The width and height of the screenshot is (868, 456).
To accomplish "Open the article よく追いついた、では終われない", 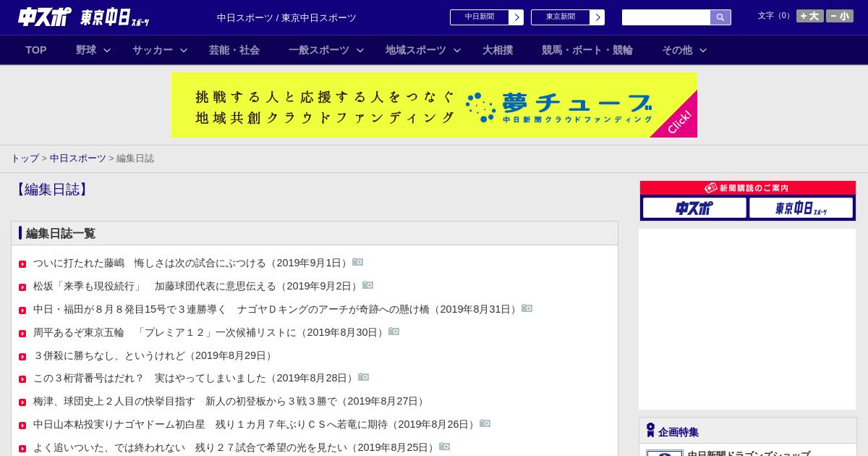I will (x=236, y=447).
